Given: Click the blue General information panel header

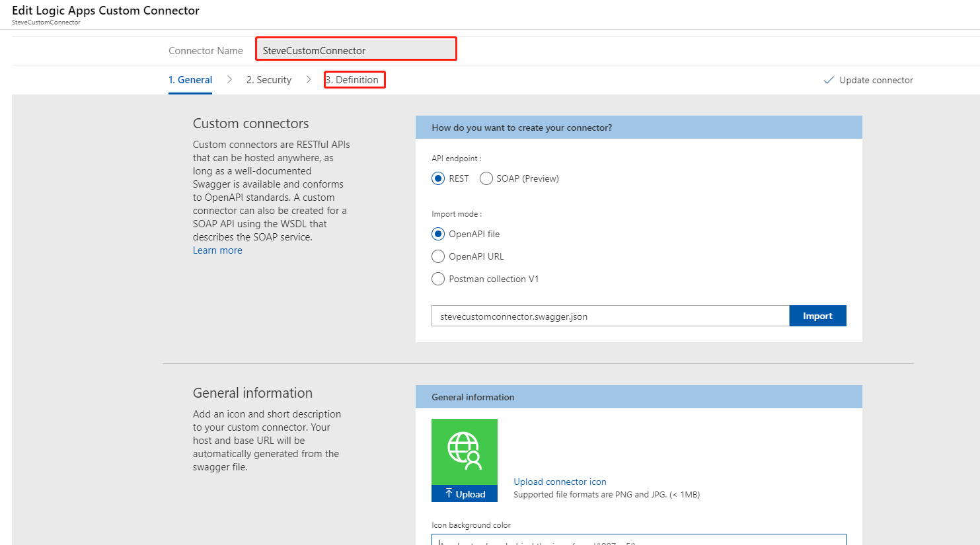Looking at the screenshot, I should coord(639,397).
